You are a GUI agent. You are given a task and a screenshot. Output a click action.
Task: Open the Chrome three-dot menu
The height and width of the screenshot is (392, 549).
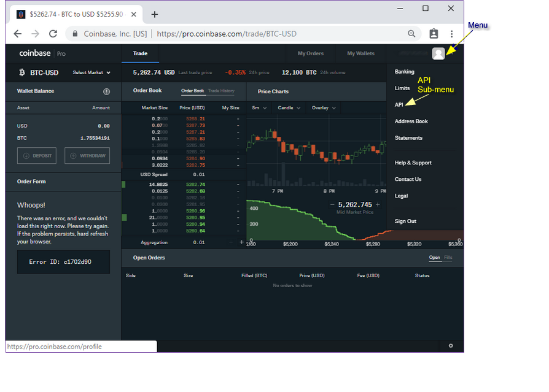click(x=451, y=34)
